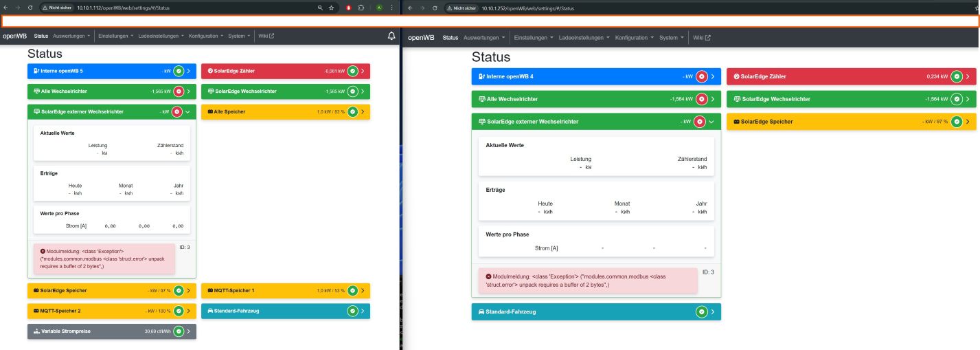The image size is (980, 350).
Task: Open the extensions puzzle icon in left browser
Action: (x=361, y=8)
